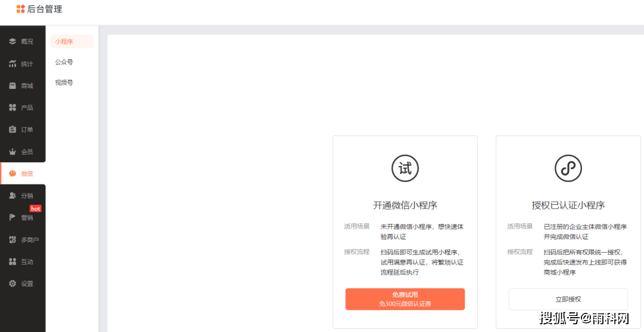644x332 pixels.
Task: Click the mini program logo on 授权已认证小程序 card
Action: [x=568, y=168]
